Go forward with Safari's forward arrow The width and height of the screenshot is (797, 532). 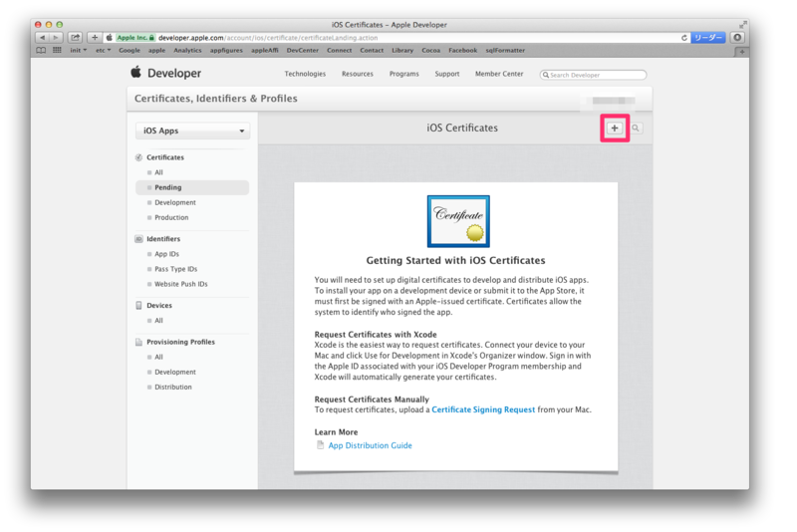click(56, 38)
